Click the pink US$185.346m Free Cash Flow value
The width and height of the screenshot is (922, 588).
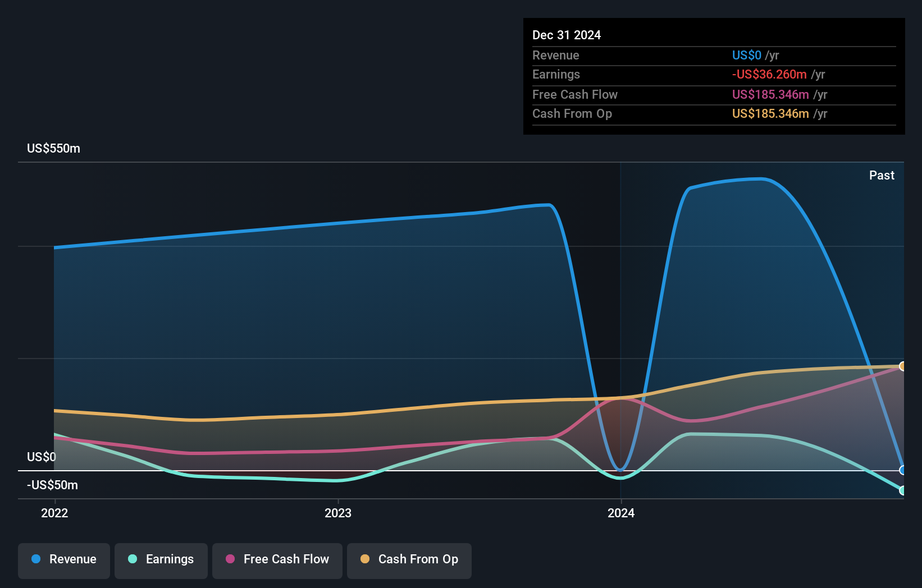click(770, 95)
